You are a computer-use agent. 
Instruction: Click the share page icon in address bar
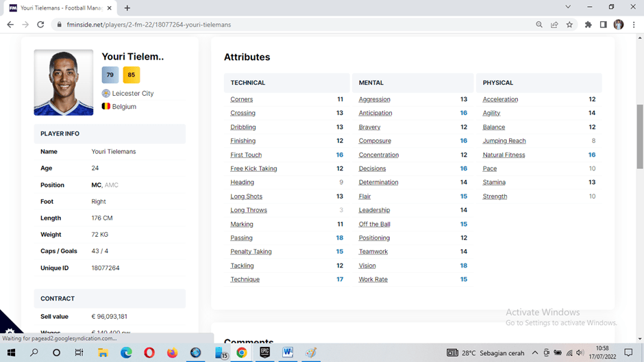pos(554,25)
